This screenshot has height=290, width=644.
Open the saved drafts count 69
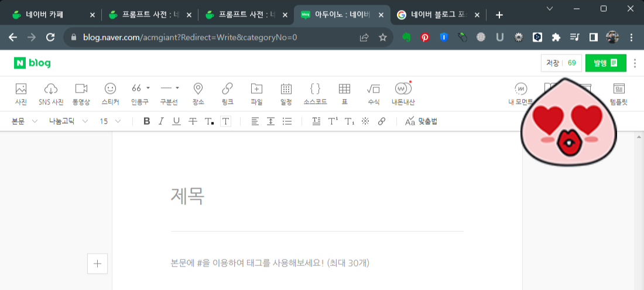tap(572, 63)
